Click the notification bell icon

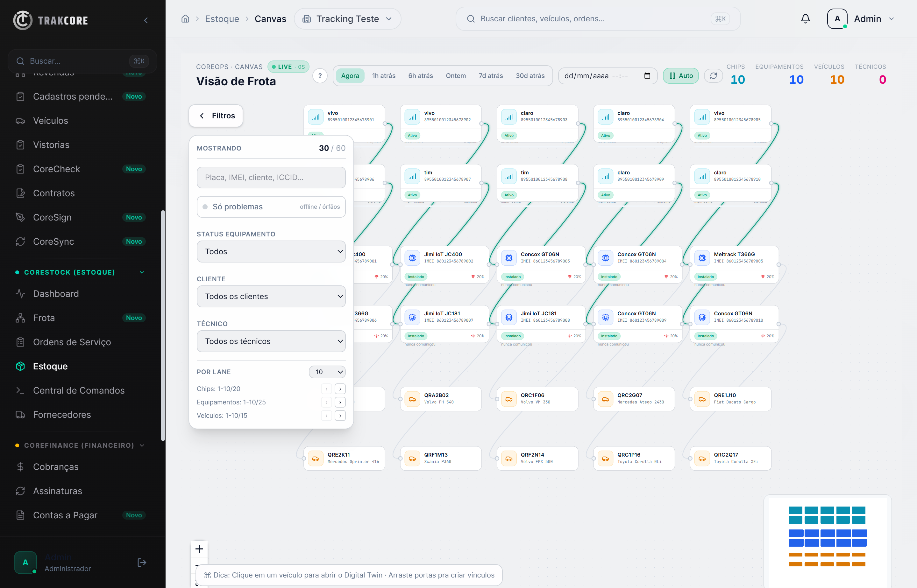(x=806, y=19)
